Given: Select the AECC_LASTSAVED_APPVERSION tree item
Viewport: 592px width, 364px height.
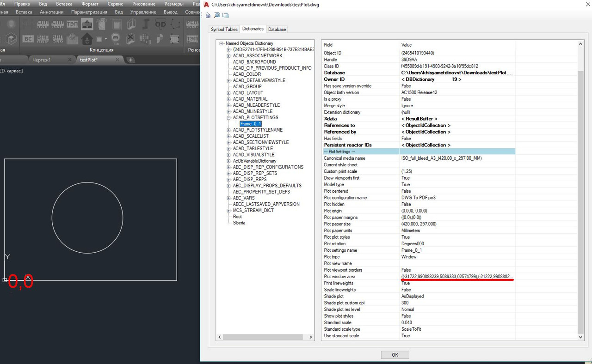Looking at the screenshot, I should click(266, 204).
